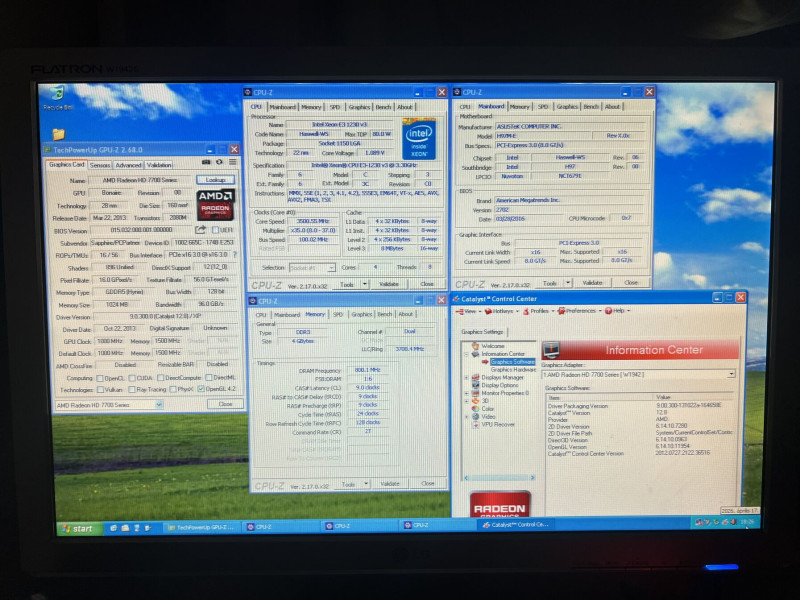Open the Socket selection dropdown in CPU-Z

coord(331,267)
